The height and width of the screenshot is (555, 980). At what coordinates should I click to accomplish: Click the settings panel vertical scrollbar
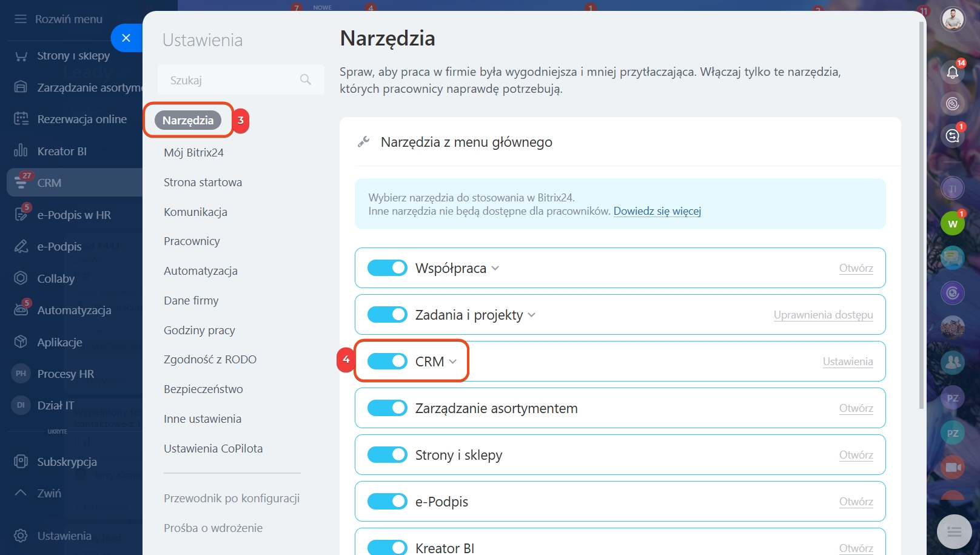coord(922,215)
